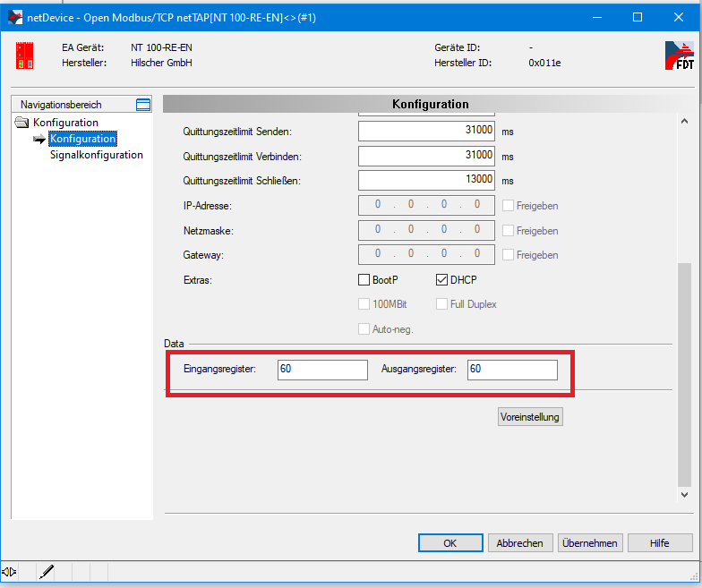The width and height of the screenshot is (702, 588).
Task: Click the Konfiguration folder icon in tree
Action: point(22,123)
